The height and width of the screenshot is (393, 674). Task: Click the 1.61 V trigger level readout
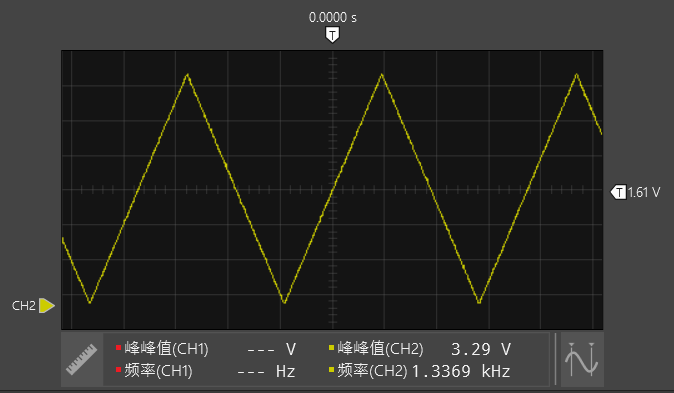click(643, 192)
